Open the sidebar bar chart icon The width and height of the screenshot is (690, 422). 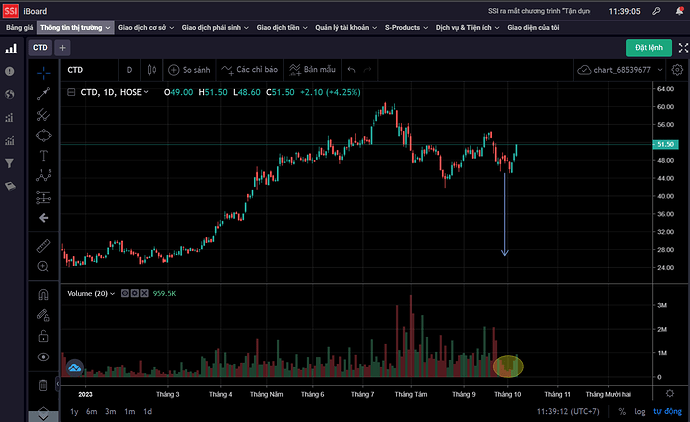coord(11,48)
